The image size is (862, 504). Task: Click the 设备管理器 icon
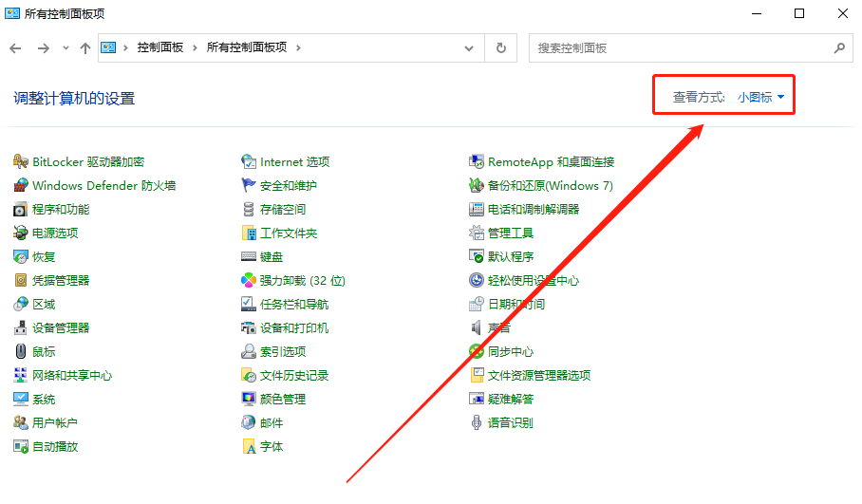tap(21, 328)
